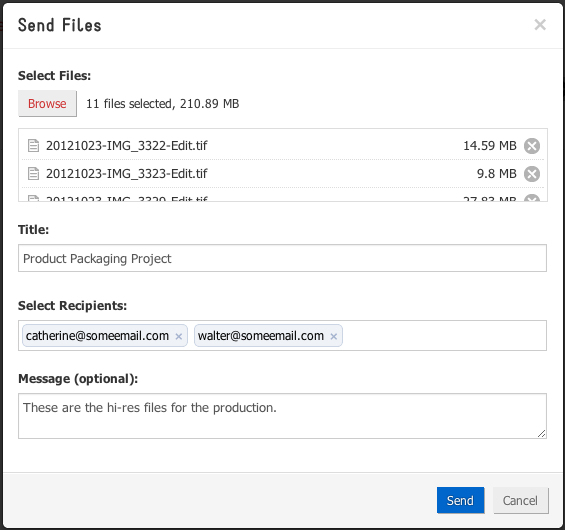
Task: Click the Title field with Product Packaging Project
Action: point(282,258)
